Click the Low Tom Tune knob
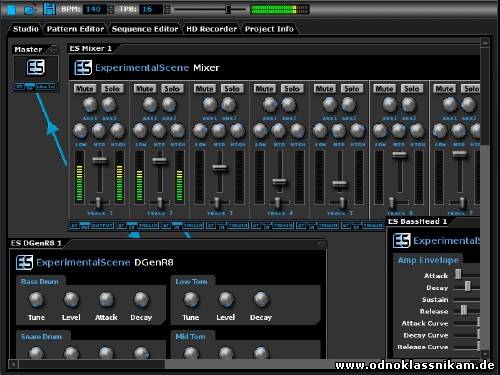 (x=191, y=299)
